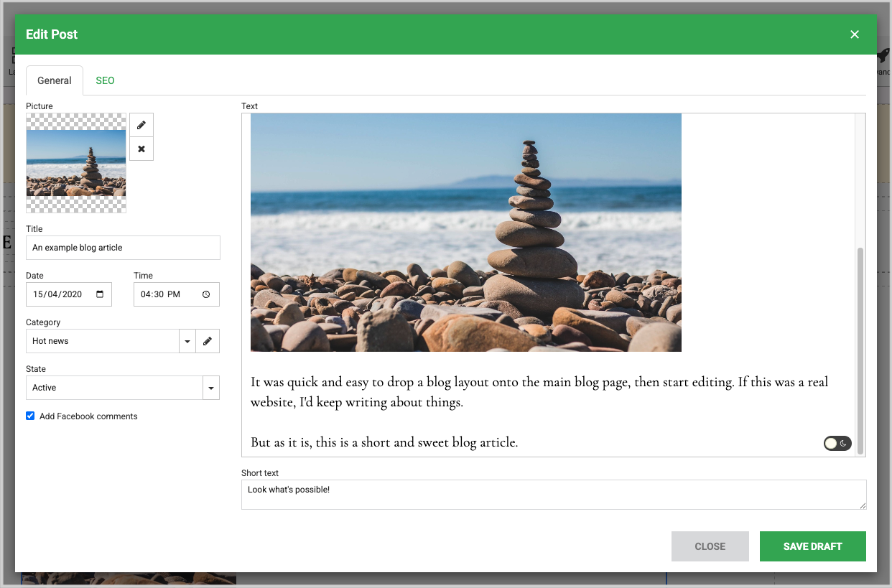Select the General tab

pos(55,80)
